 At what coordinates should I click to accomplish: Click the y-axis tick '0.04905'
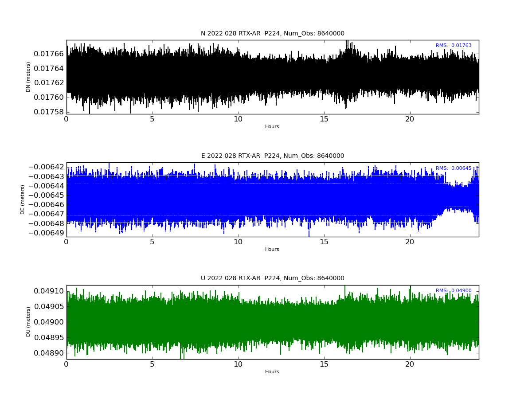pos(49,307)
